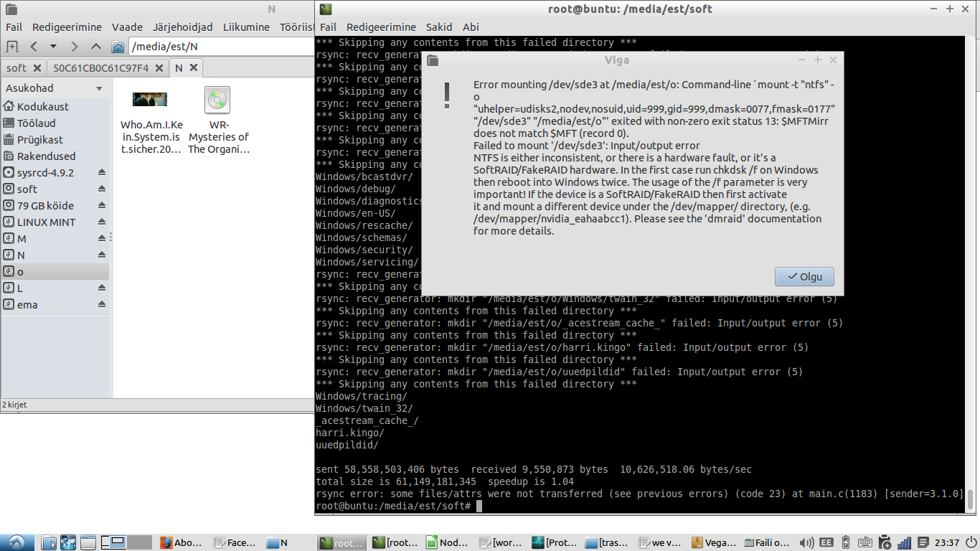The width and height of the screenshot is (980, 551).
Task: Open Töölaud in the sidebar
Action: point(55,123)
